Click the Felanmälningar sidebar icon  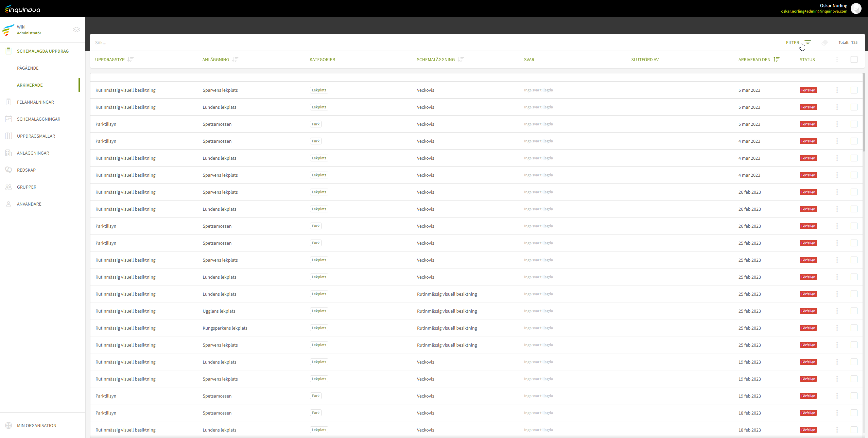[x=8, y=102]
